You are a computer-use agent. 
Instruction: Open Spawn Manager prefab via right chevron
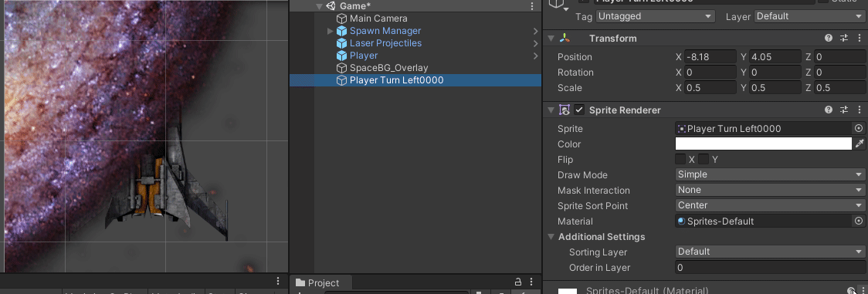536,31
